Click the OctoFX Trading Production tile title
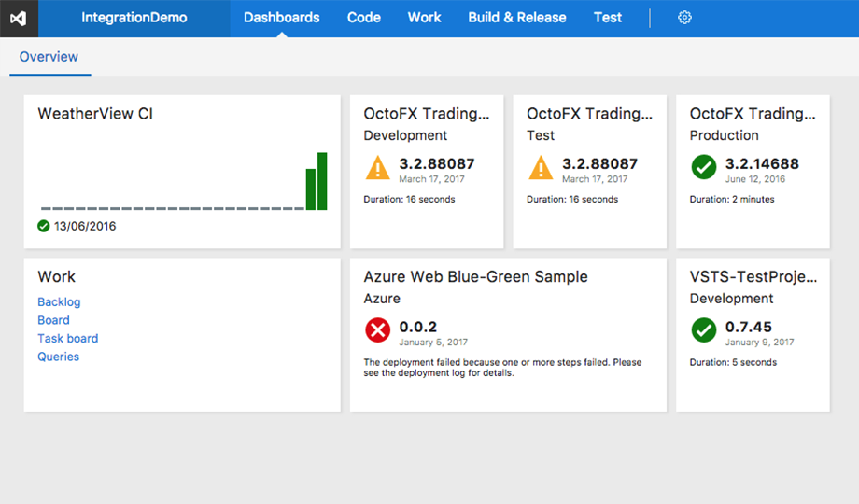 753,114
